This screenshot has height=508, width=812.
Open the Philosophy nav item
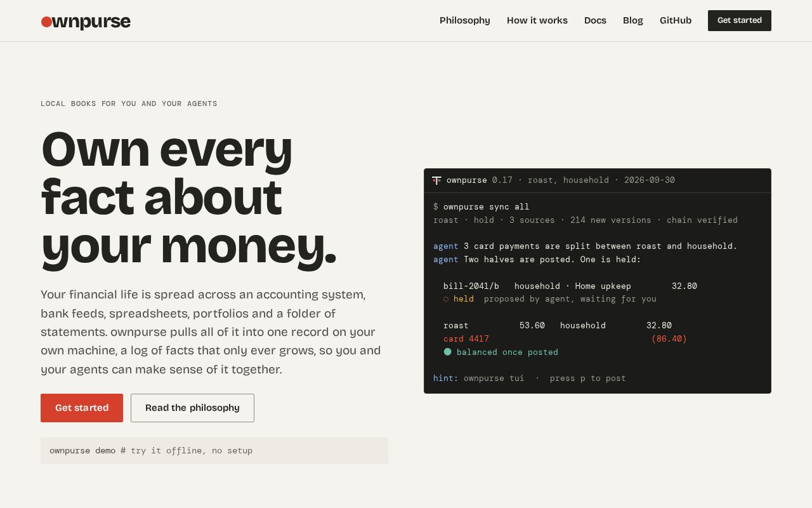pyautogui.click(x=465, y=20)
